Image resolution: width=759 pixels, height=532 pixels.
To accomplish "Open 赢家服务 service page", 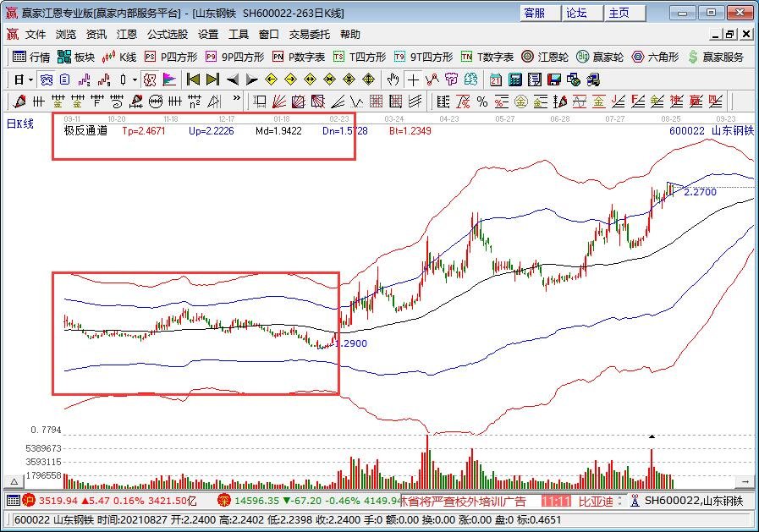I will (716, 57).
